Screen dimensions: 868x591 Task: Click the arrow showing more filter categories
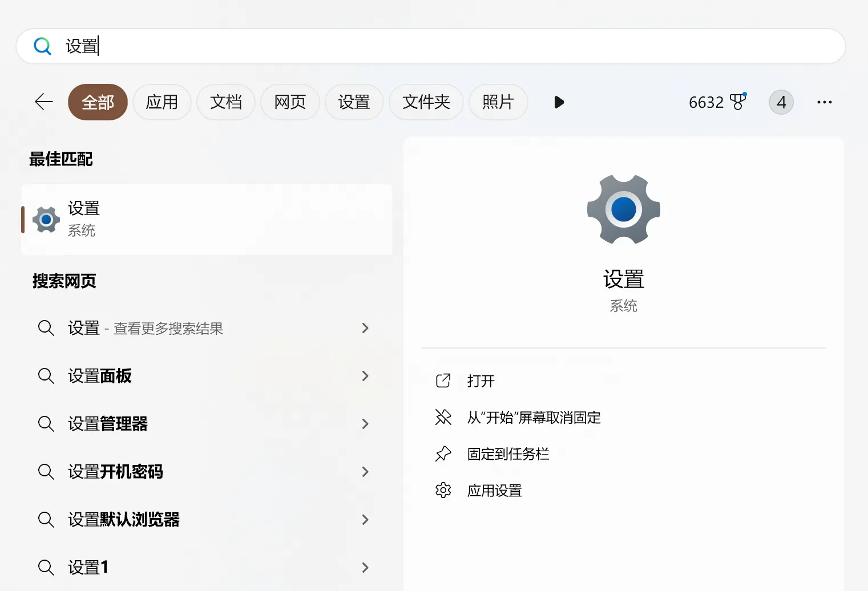coord(559,102)
